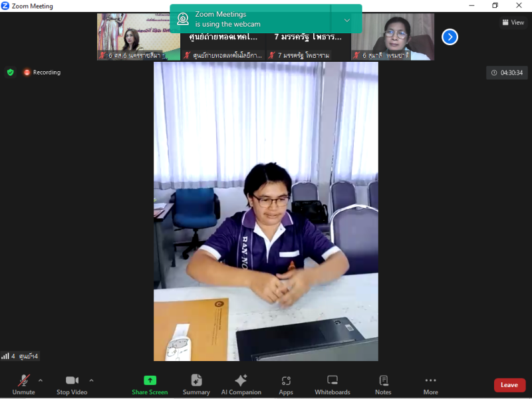Launch AI Companion

(241, 384)
